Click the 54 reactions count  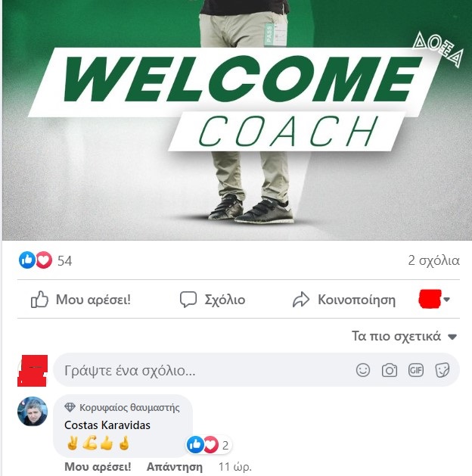(x=64, y=261)
